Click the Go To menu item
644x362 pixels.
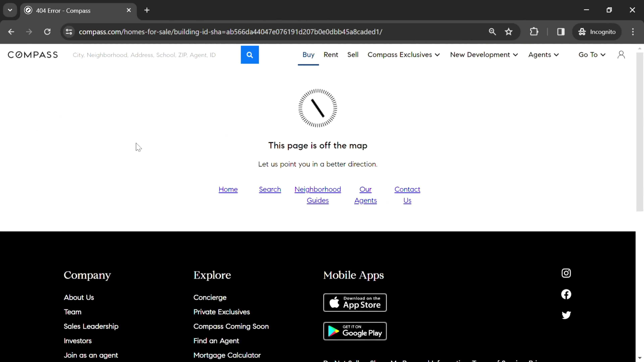(592, 54)
